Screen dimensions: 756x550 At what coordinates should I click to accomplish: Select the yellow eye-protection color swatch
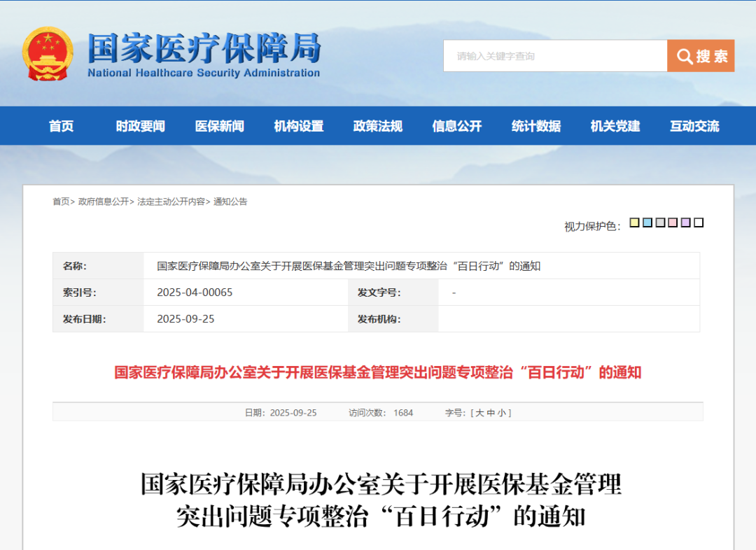pyautogui.click(x=634, y=223)
